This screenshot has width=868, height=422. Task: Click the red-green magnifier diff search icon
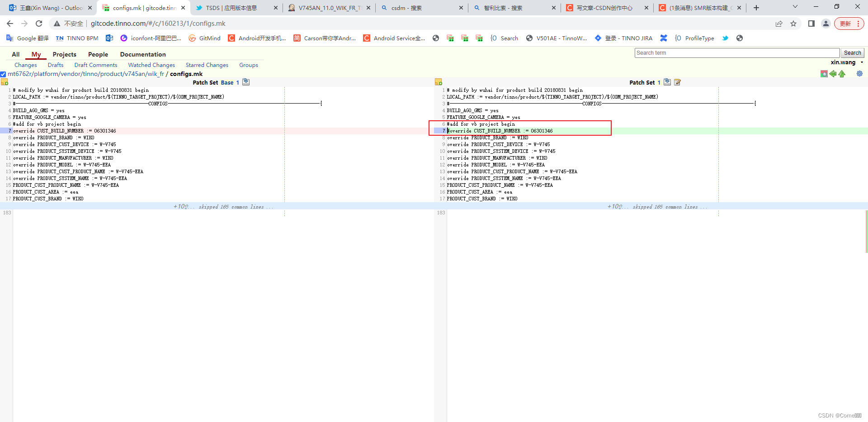coord(824,74)
